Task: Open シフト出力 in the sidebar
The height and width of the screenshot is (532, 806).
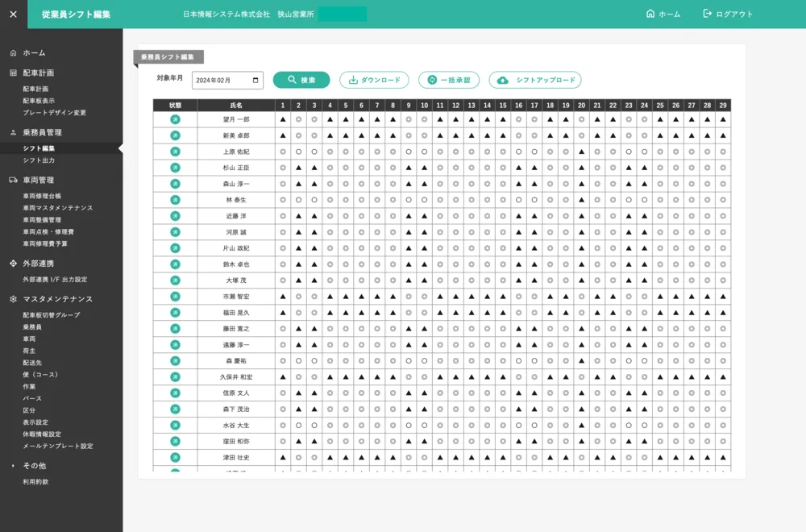Action: click(x=39, y=160)
